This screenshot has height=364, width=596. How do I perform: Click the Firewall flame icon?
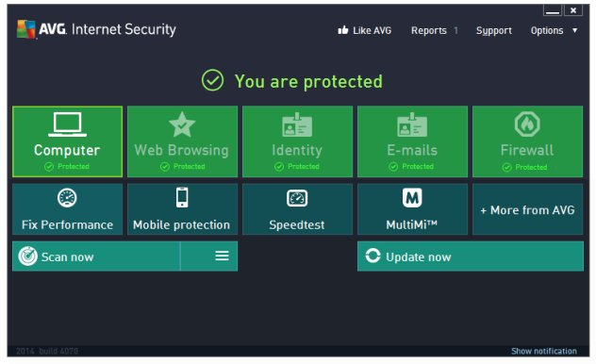click(527, 124)
